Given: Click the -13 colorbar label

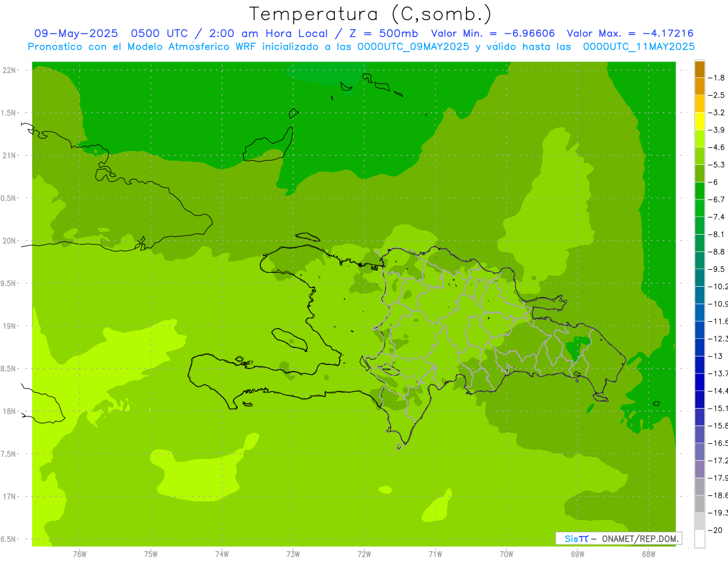Looking at the screenshot, I should (x=716, y=356).
